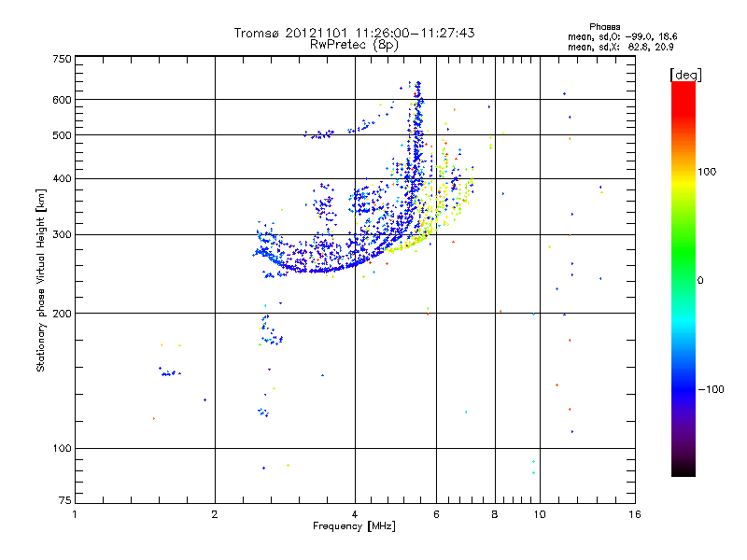Click the y-axis tick label '400'
The image size is (747, 560).
(62, 179)
